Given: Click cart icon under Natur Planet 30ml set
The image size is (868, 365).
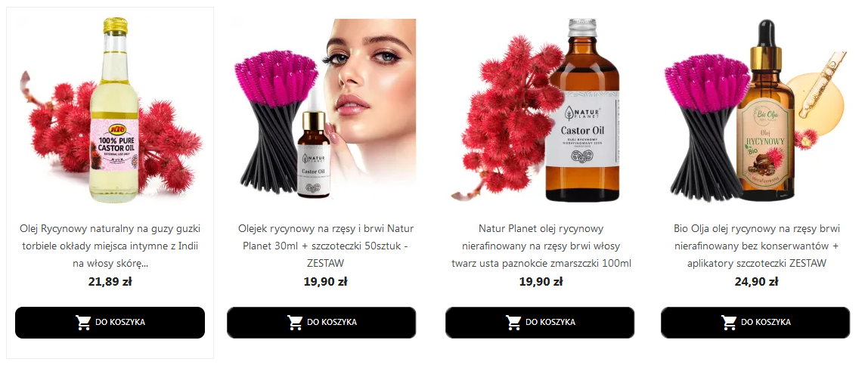Looking at the screenshot, I should click(x=295, y=323).
